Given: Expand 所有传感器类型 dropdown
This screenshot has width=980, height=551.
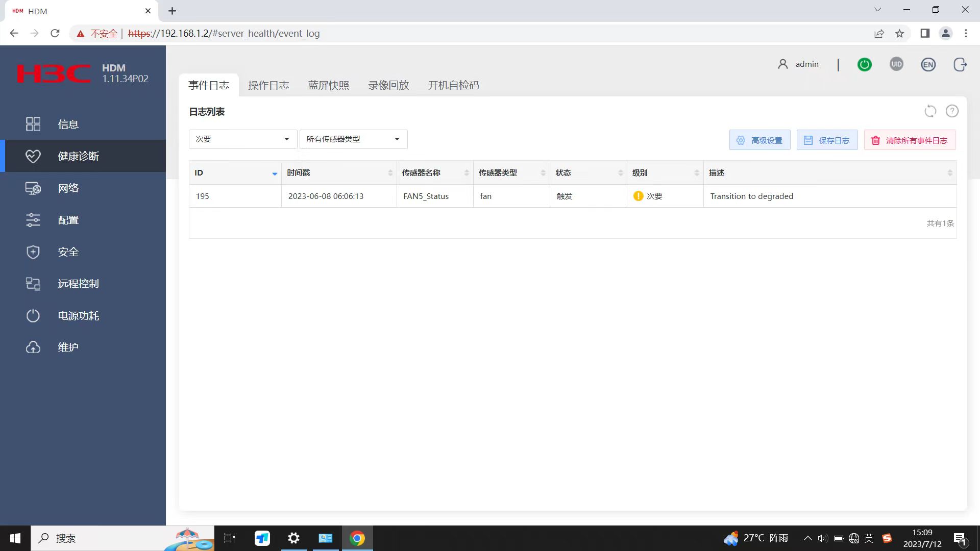Looking at the screenshot, I should [x=353, y=139].
